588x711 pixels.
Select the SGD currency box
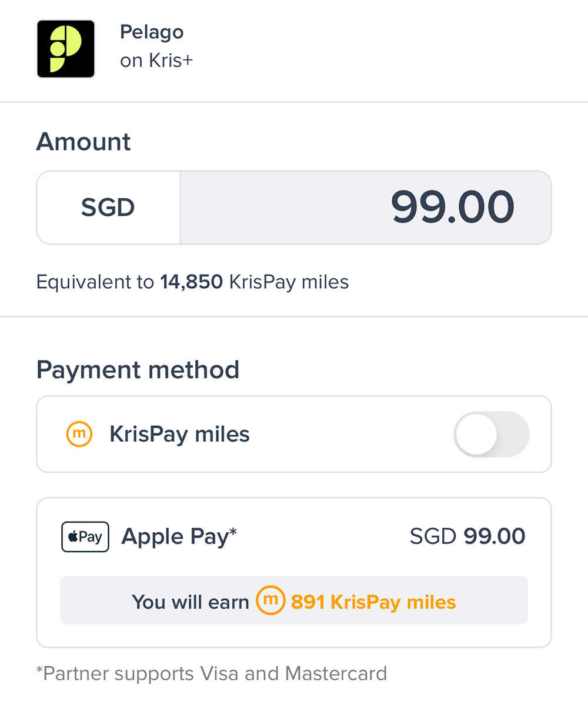108,208
